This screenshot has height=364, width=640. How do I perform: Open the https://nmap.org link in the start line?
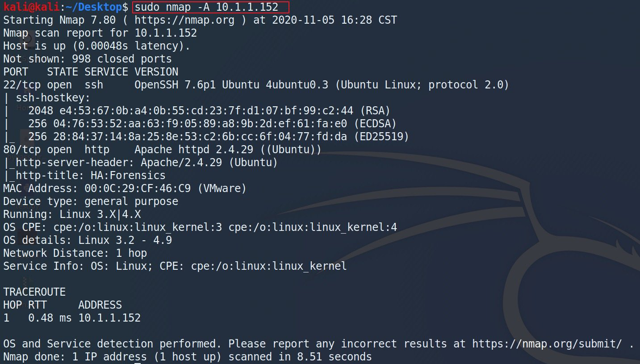click(184, 20)
